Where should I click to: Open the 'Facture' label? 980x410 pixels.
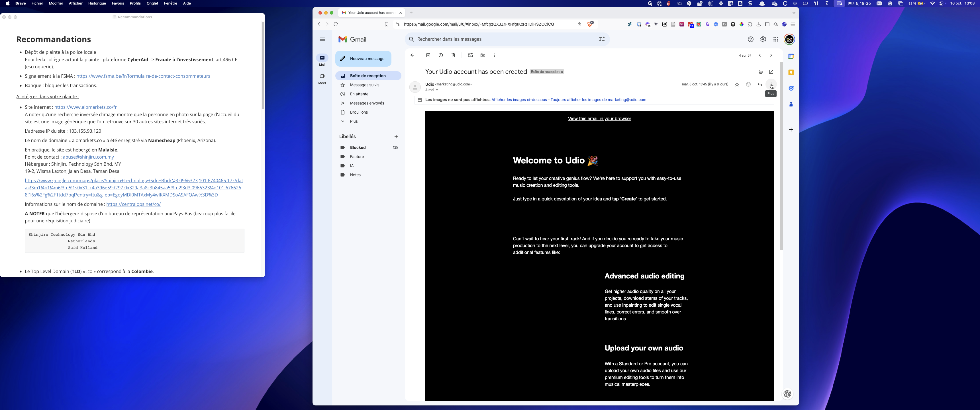(x=368, y=157)
